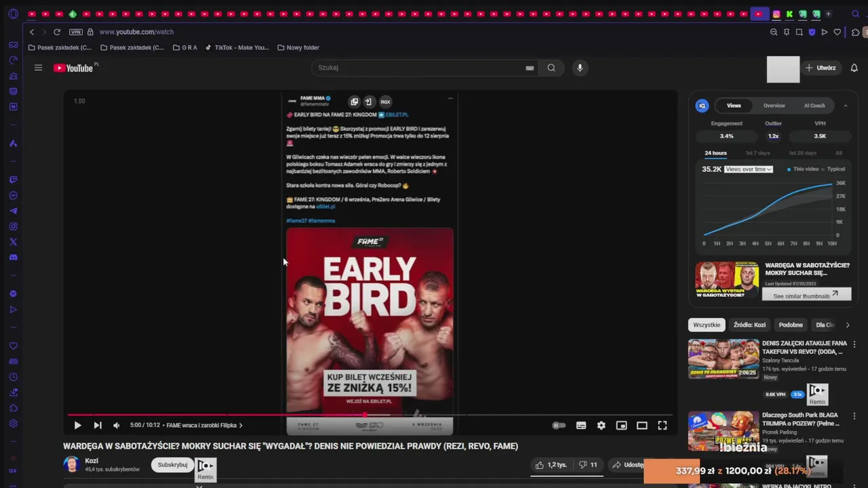This screenshot has width=868, height=488.
Task: Select 'Overview' tab in IQ panel
Action: pyautogui.click(x=774, y=106)
